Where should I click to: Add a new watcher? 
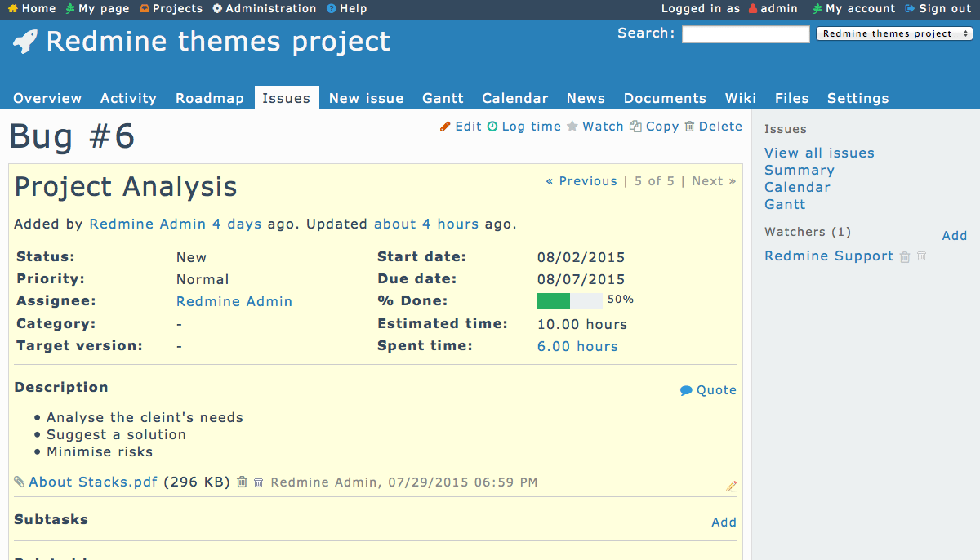[x=954, y=236]
